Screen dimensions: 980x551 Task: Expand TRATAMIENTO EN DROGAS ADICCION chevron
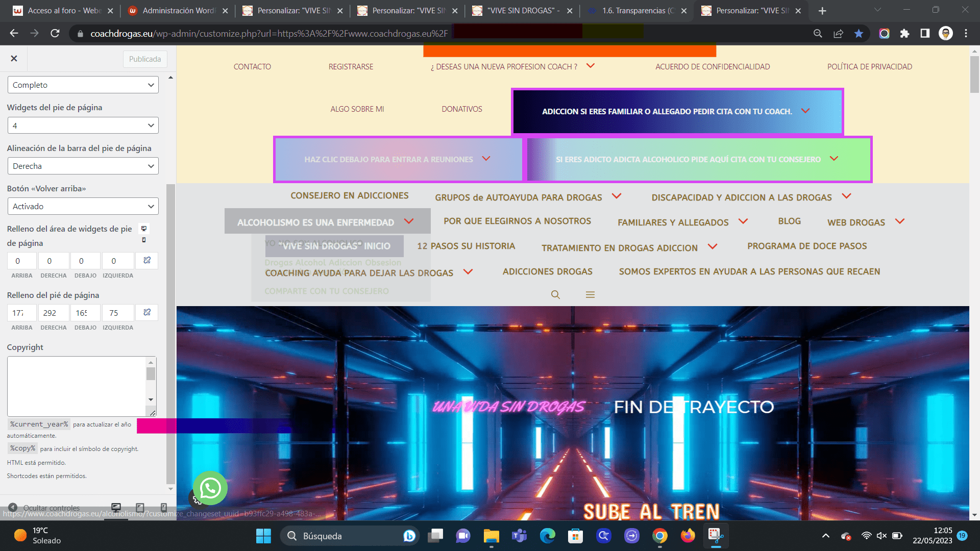click(713, 246)
